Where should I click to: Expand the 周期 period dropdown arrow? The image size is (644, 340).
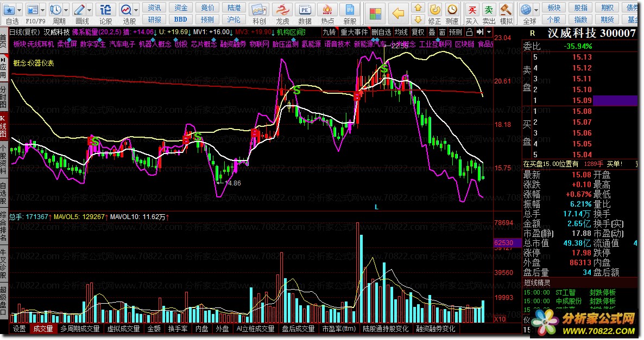pyautogui.click(x=66, y=10)
